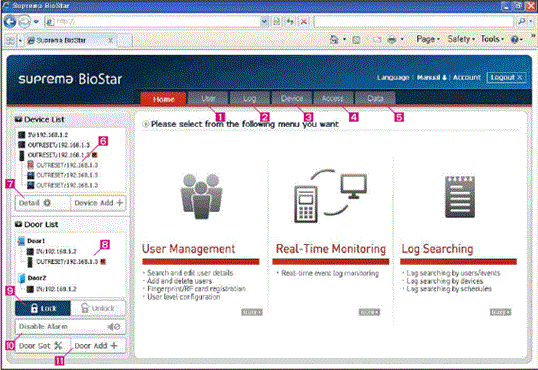538x370 pixels.
Task: Open the User Management heading link
Action: click(x=189, y=249)
